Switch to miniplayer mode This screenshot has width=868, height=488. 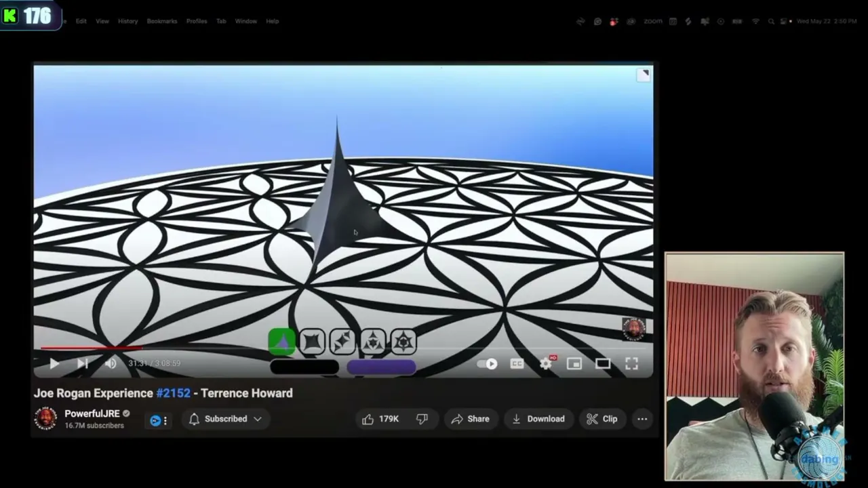coord(574,364)
